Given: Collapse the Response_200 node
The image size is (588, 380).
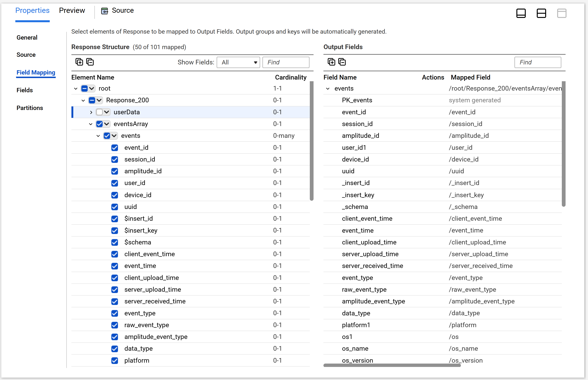Looking at the screenshot, I should [83, 100].
